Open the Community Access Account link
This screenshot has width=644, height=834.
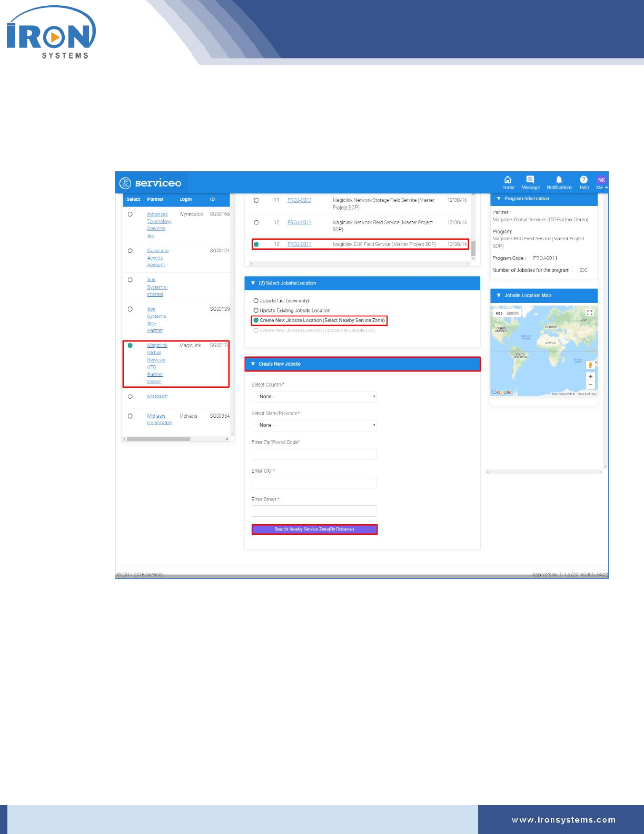click(x=158, y=258)
